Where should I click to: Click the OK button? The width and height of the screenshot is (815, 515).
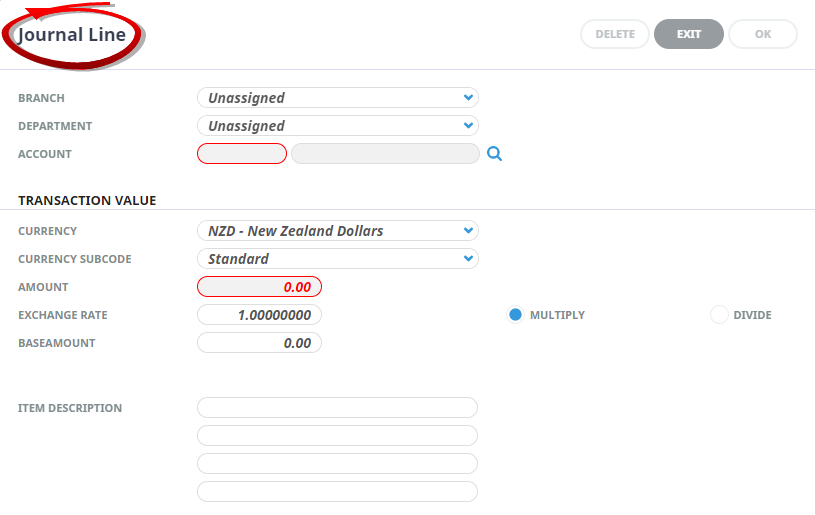[762, 34]
